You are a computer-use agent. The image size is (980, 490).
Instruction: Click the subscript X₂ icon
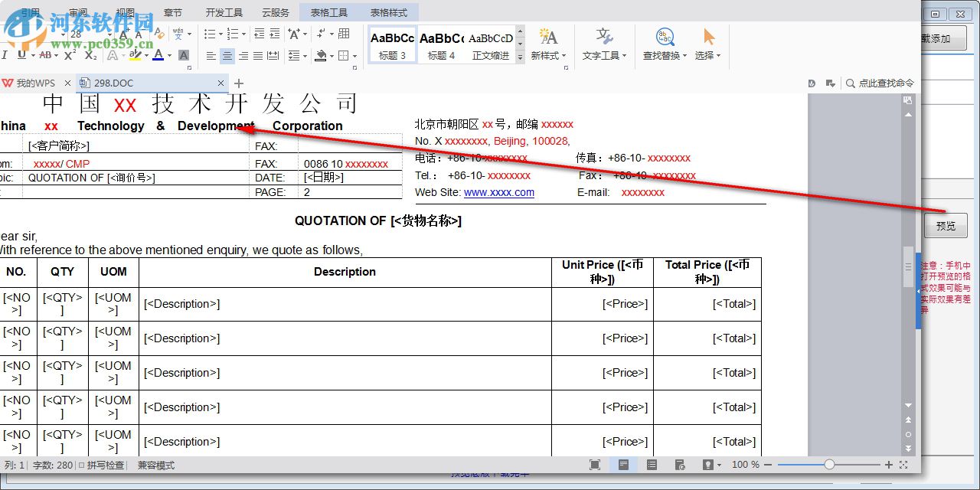[x=90, y=55]
